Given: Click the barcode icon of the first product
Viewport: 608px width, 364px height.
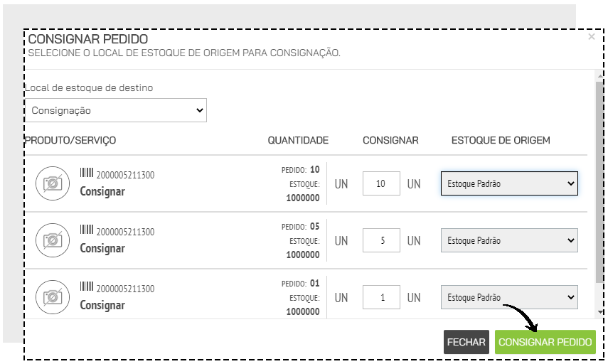Looking at the screenshot, I should (87, 173).
